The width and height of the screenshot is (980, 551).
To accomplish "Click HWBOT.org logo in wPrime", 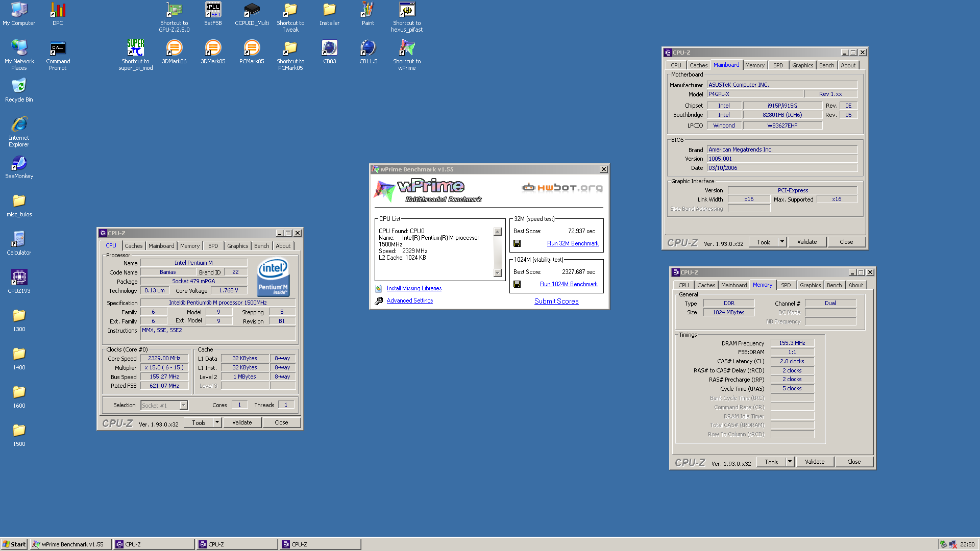I will [562, 188].
